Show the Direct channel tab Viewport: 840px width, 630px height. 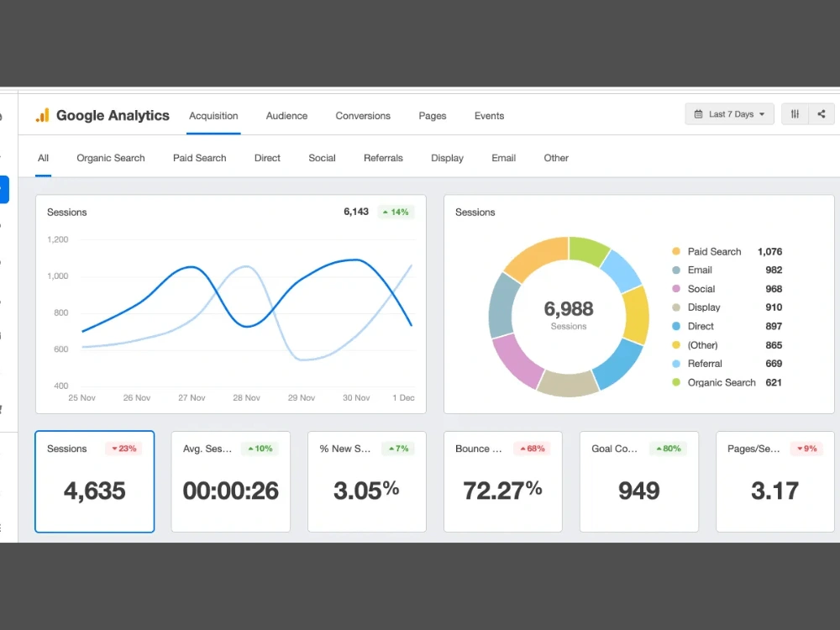267,158
